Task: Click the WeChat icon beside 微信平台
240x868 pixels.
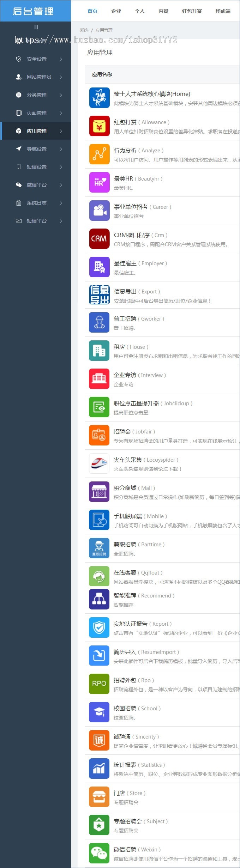Action: tap(19, 185)
